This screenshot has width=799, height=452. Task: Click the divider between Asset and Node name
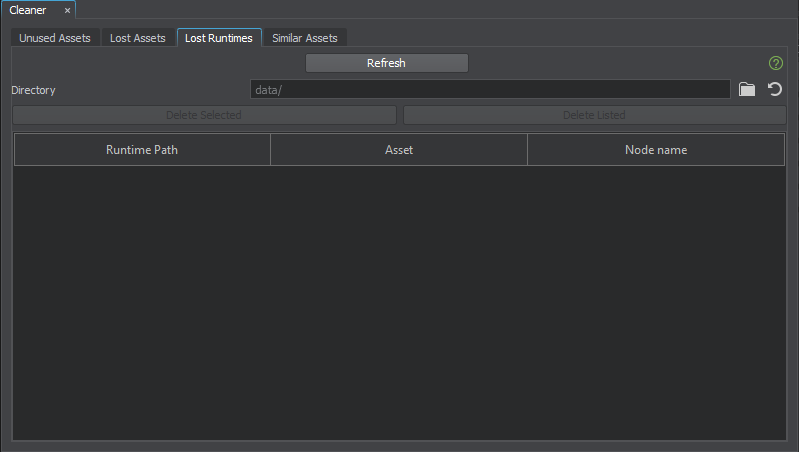point(528,150)
